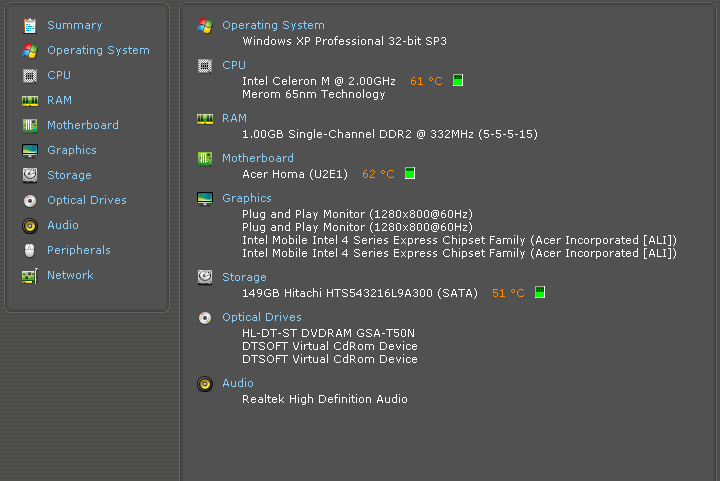
Task: Open the Audio speaker icon in sidebar
Action: pyautogui.click(x=30, y=225)
